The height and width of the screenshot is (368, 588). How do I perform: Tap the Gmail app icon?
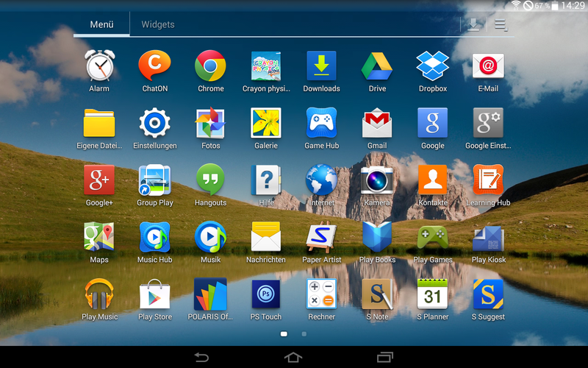(377, 123)
